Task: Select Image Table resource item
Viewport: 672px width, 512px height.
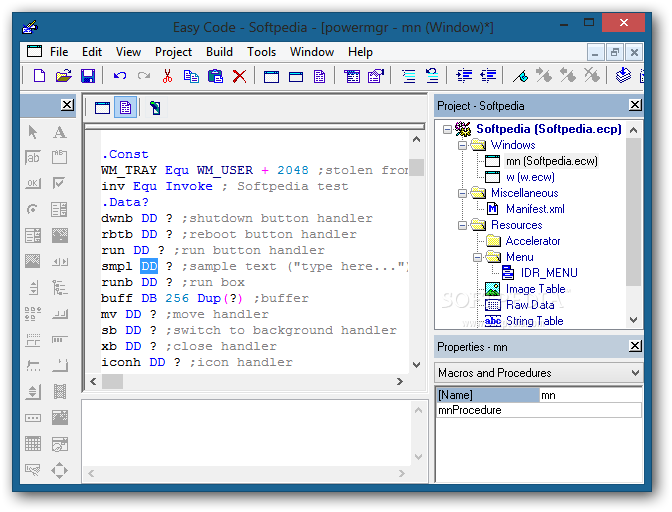Action: tap(536, 289)
